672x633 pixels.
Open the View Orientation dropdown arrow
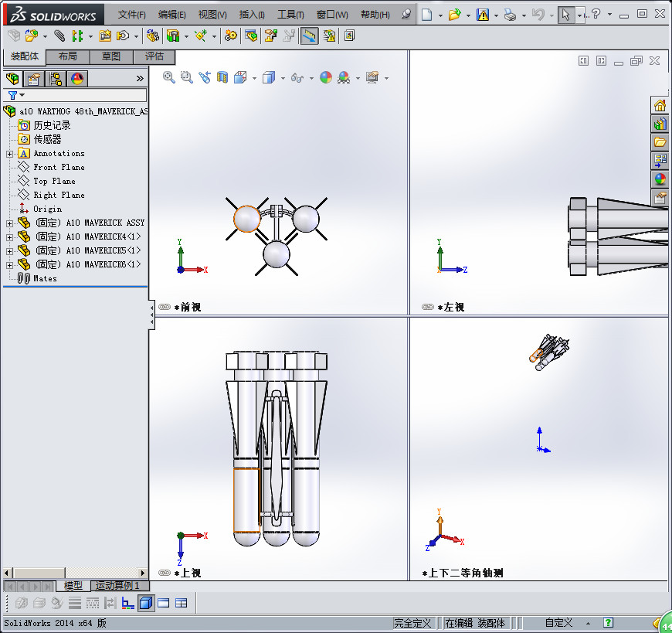point(254,78)
